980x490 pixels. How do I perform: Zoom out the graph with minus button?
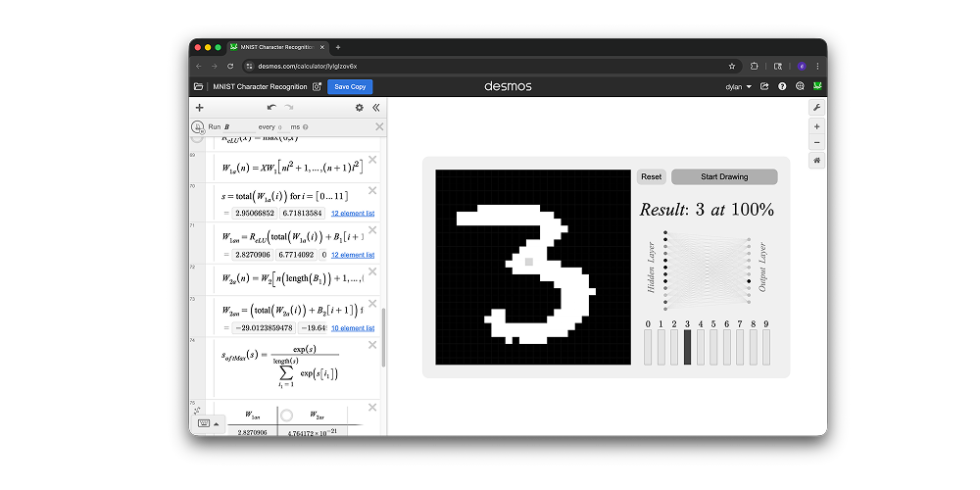coord(816,143)
